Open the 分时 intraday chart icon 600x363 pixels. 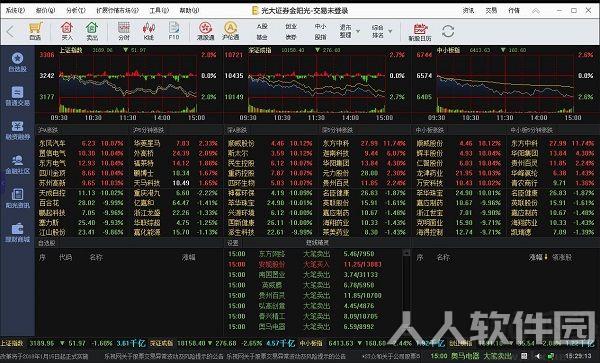124,31
